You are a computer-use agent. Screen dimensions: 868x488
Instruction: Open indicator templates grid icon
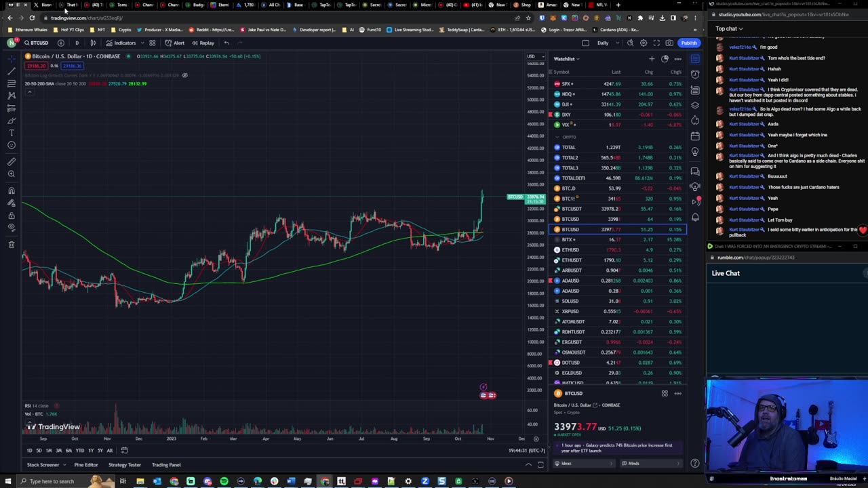tap(153, 43)
